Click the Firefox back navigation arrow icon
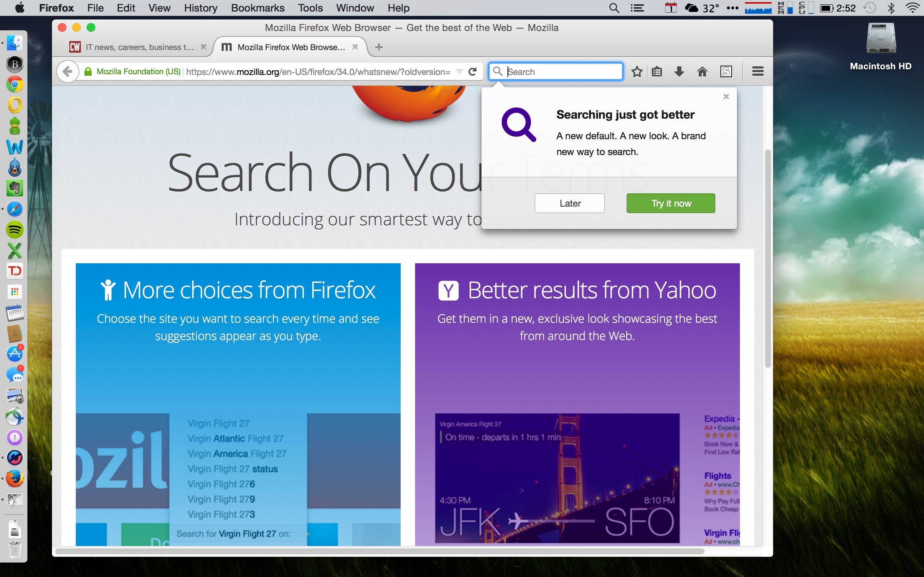The width and height of the screenshot is (924, 577). point(66,71)
